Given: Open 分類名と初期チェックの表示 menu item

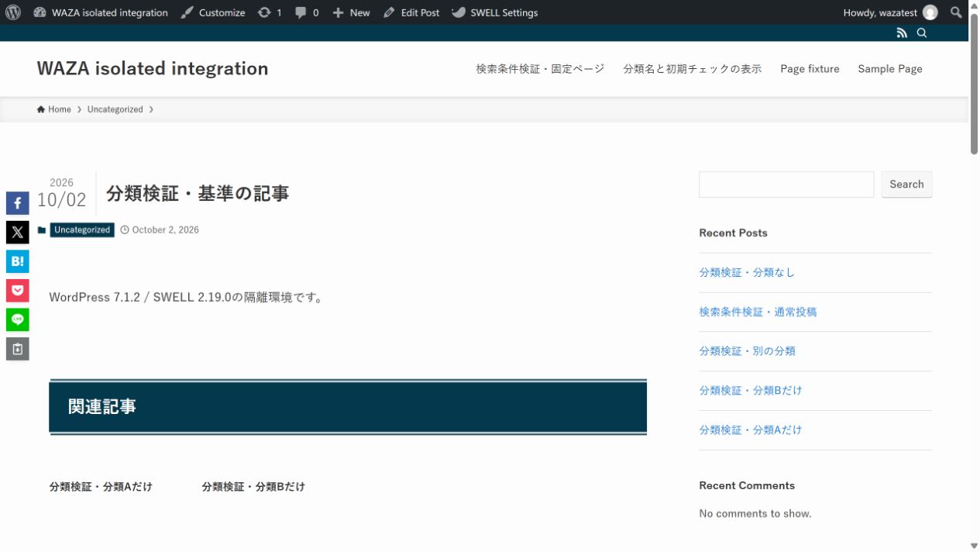Looking at the screenshot, I should pyautogui.click(x=693, y=69).
